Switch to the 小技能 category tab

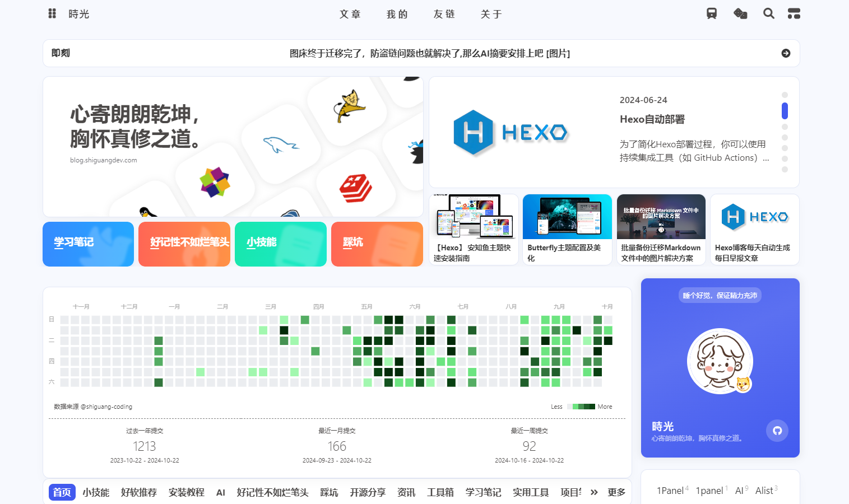(96, 492)
